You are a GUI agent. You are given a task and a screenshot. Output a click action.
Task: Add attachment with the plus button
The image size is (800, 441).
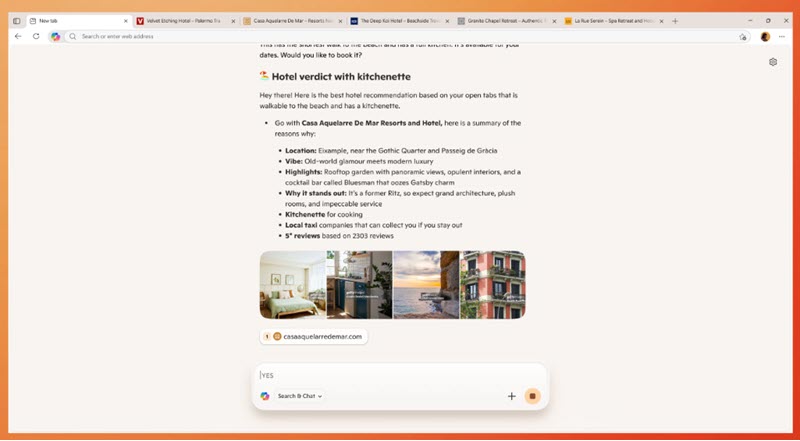tap(512, 396)
